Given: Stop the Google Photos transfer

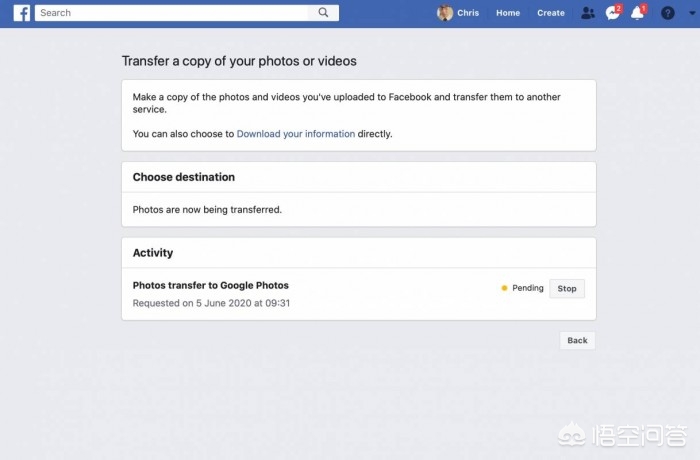Looking at the screenshot, I should tap(567, 288).
